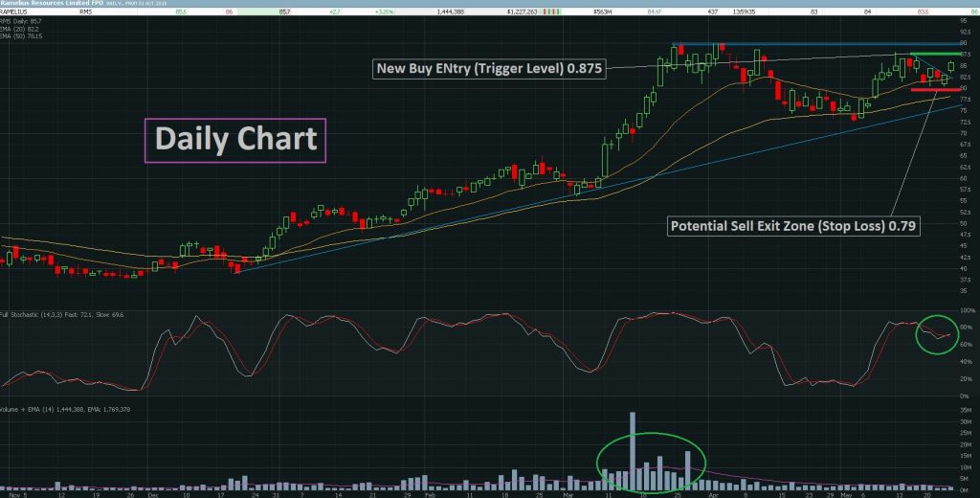Select the Apr label on the time axis

click(713, 493)
